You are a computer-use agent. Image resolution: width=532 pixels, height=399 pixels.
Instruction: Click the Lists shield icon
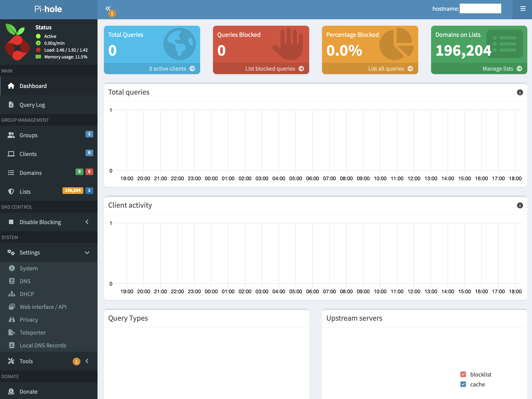[x=11, y=192]
